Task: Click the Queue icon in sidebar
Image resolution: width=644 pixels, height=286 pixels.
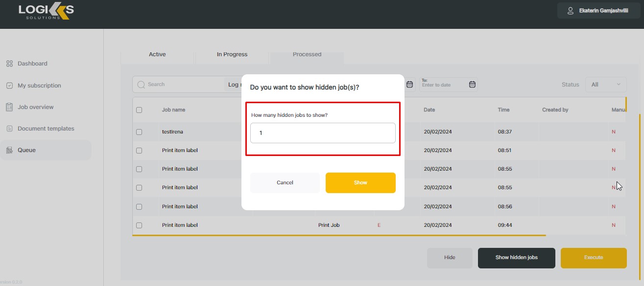Action: (x=9, y=150)
